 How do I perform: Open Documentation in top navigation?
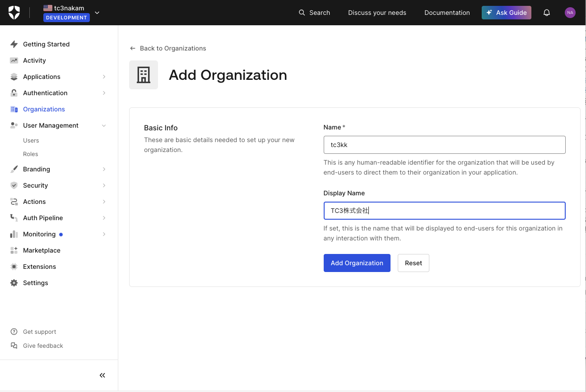[447, 13]
